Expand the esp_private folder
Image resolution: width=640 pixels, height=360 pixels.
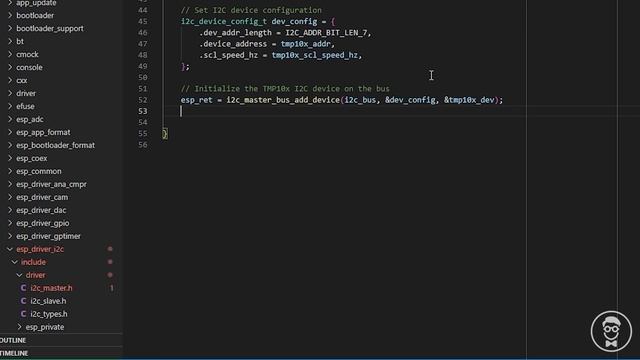(x=44, y=327)
